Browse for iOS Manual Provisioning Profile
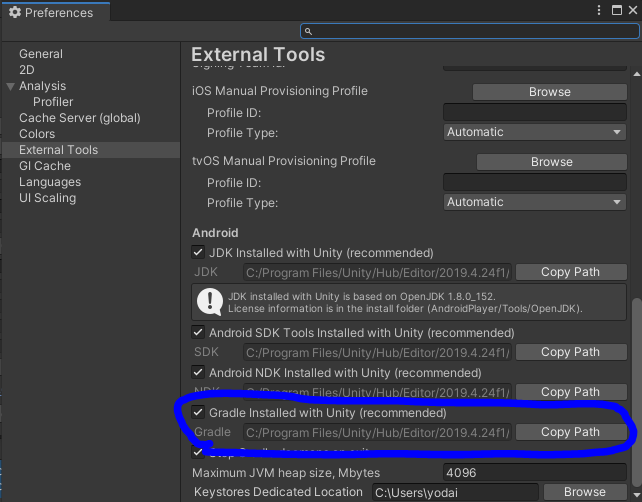Image resolution: width=642 pixels, height=502 pixels. [x=549, y=92]
